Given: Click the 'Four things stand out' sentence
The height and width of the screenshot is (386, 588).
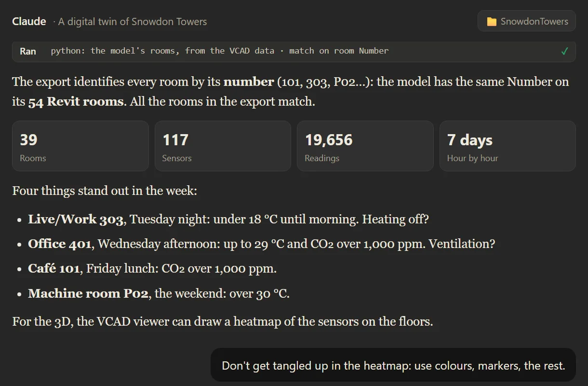Looking at the screenshot, I should (x=105, y=191).
